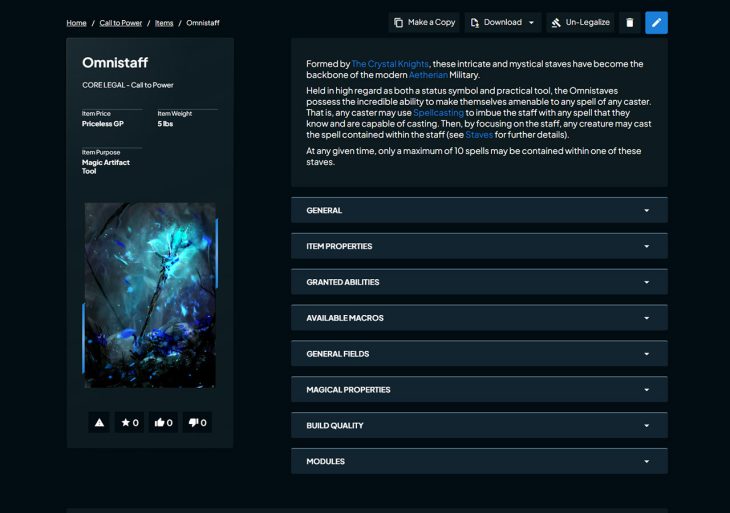Image resolution: width=730 pixels, height=513 pixels.
Task: Open The Crystal Knights link
Action: (390, 64)
